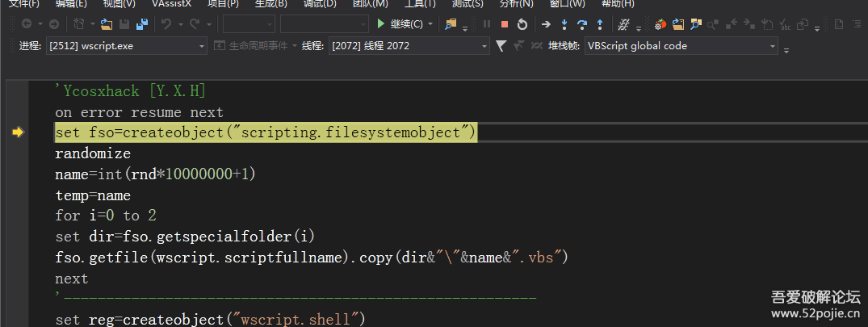Viewport: 868px width, 327px height.
Task: Expand the Redo history dropdown arrow
Action: tap(208, 23)
